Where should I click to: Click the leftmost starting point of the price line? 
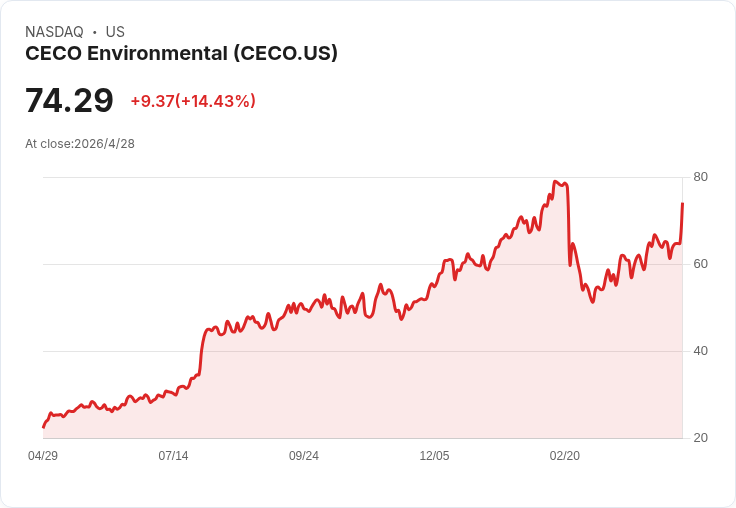click(x=44, y=427)
